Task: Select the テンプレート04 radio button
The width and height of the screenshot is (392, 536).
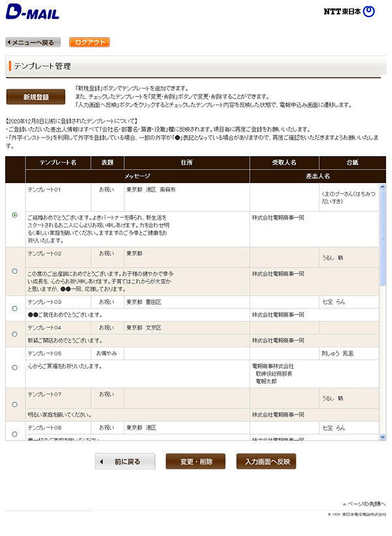Action: [14, 334]
